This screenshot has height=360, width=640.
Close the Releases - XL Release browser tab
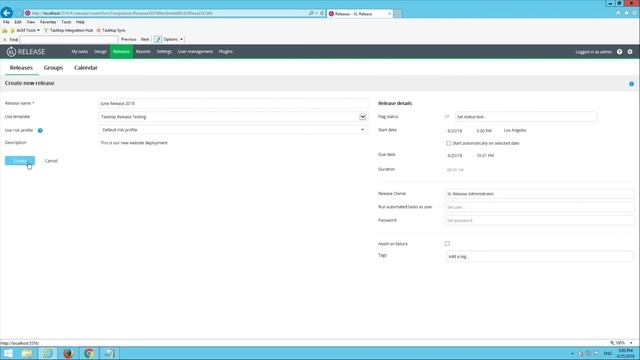pyautogui.click(x=389, y=14)
